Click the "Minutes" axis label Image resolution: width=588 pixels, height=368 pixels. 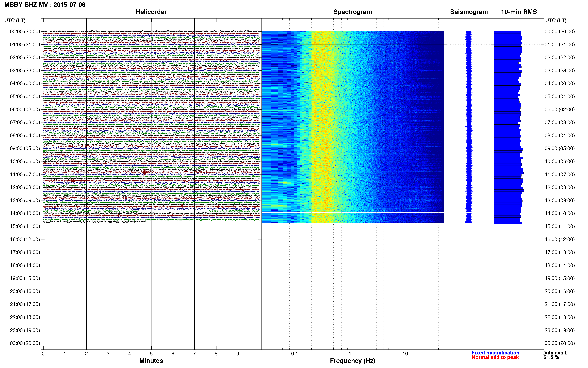point(151,361)
